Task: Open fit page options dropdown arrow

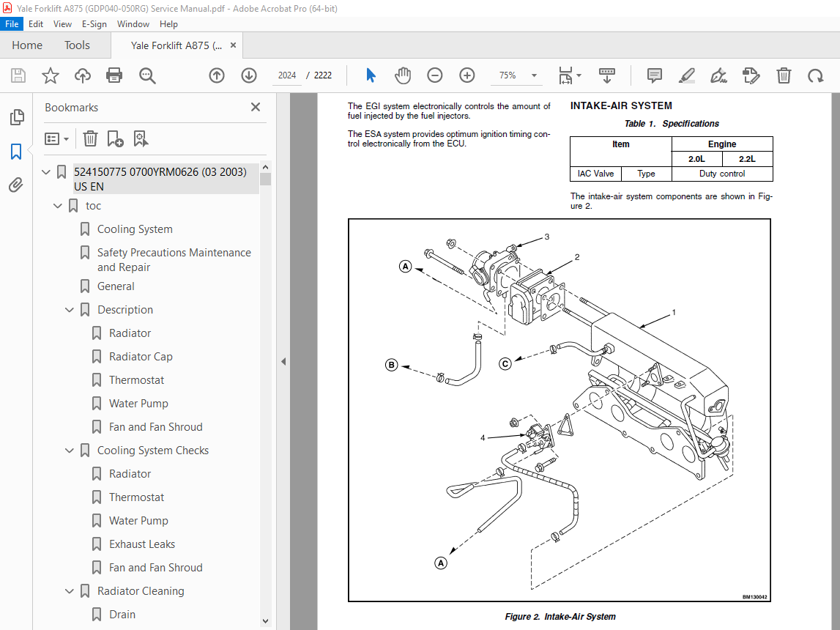Action: tap(579, 75)
